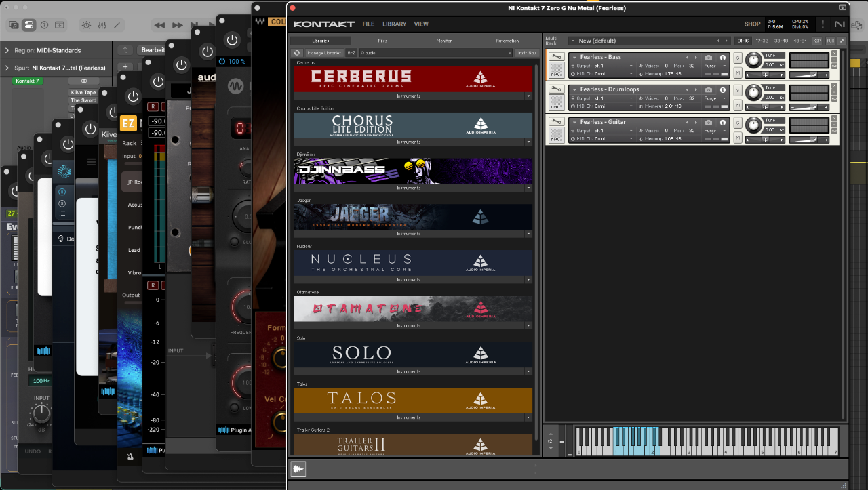
Task: Click the A-Z sort button
Action: [x=351, y=52]
